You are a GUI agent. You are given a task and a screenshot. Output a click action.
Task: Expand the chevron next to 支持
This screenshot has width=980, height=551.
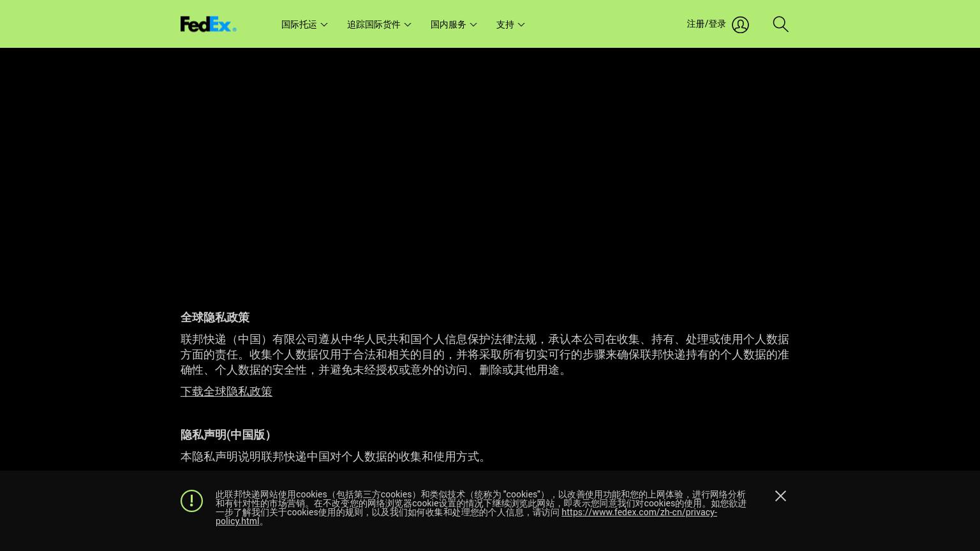[x=521, y=25]
